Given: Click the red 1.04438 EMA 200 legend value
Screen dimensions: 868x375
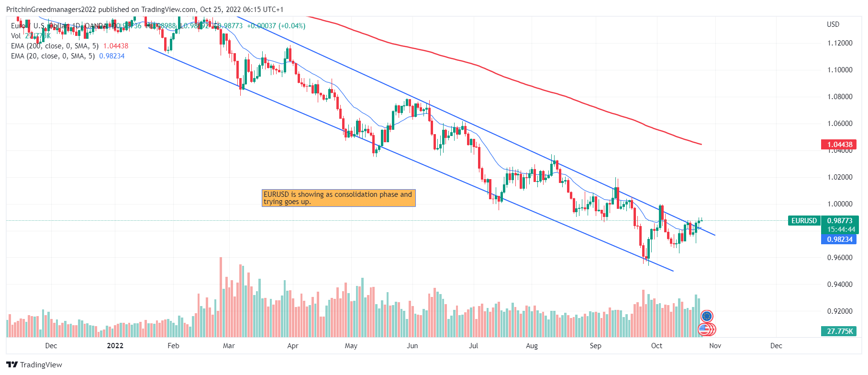Looking at the screenshot, I should click(x=116, y=46).
